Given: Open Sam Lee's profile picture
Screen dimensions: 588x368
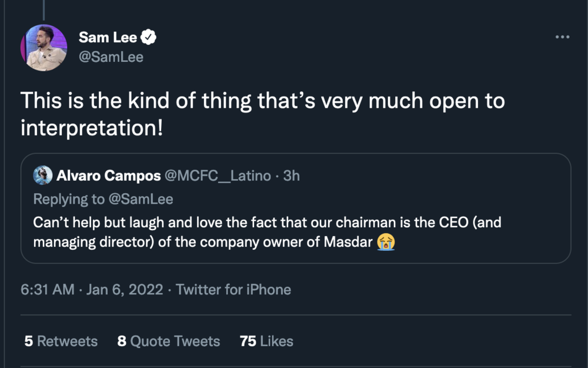Looking at the screenshot, I should point(44,48).
